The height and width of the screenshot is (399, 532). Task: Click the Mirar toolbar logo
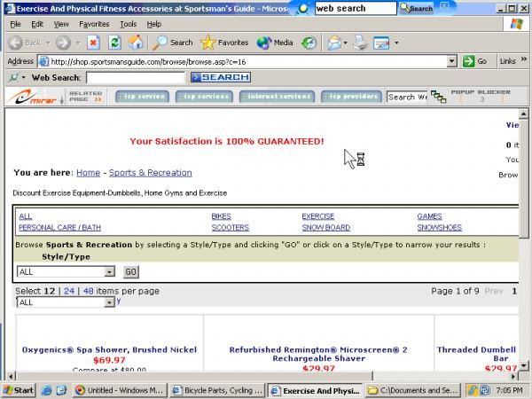point(32,97)
